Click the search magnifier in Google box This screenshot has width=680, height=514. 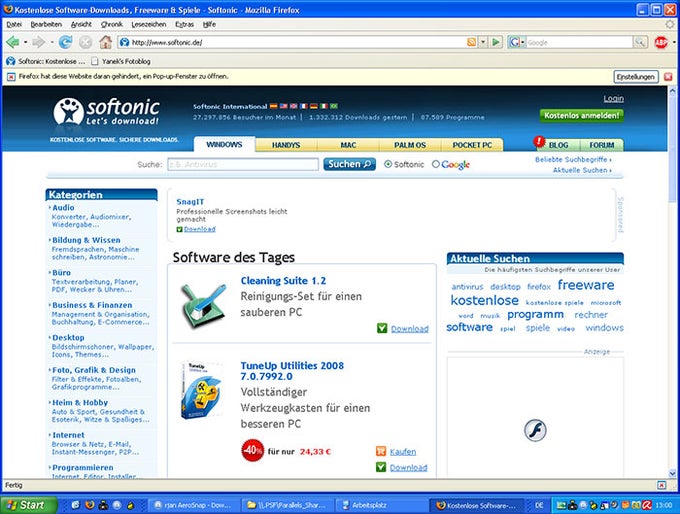point(640,42)
